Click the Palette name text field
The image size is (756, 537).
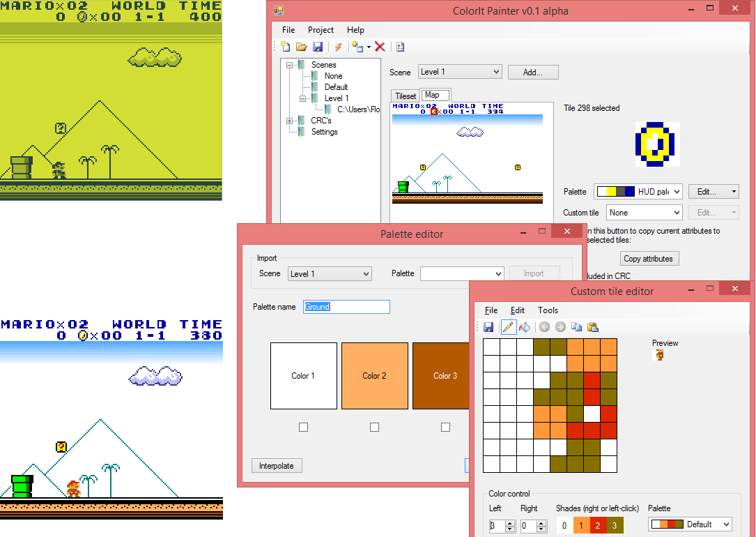point(347,307)
